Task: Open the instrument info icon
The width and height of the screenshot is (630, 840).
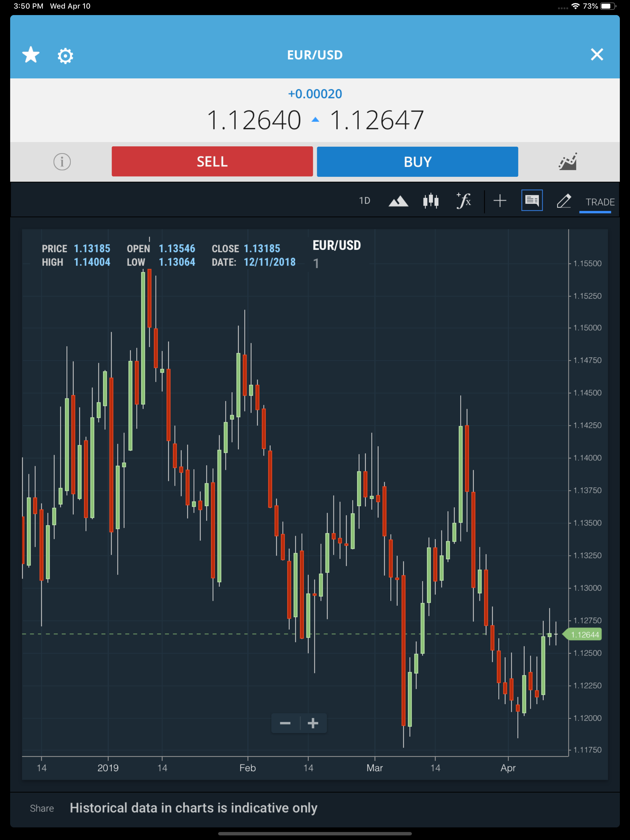Action: pyautogui.click(x=62, y=162)
